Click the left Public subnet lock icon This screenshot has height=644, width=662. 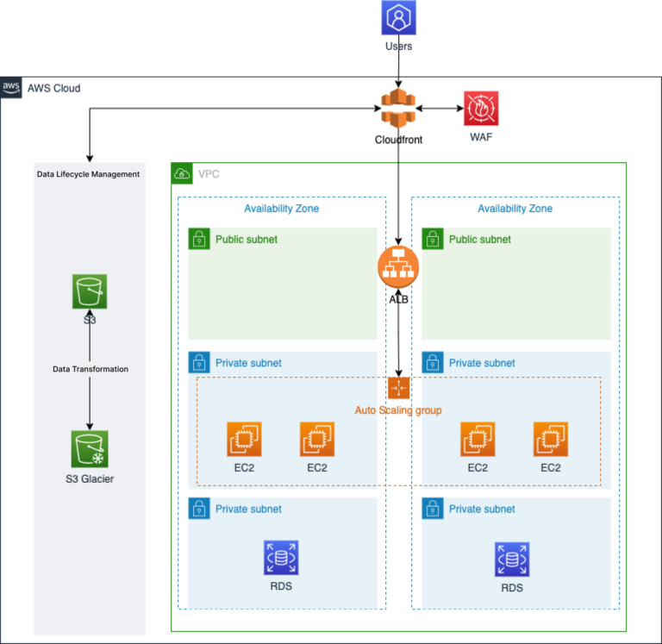pyautogui.click(x=199, y=239)
